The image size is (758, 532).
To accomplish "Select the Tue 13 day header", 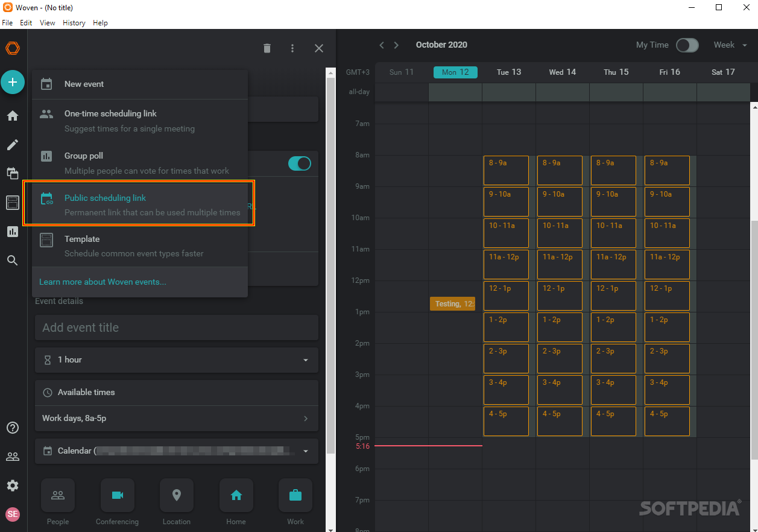I will click(509, 72).
